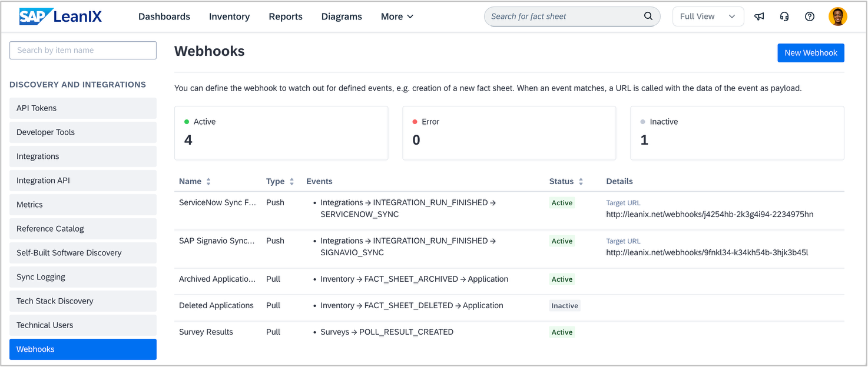Click Active badge of Archived Applications

point(562,279)
